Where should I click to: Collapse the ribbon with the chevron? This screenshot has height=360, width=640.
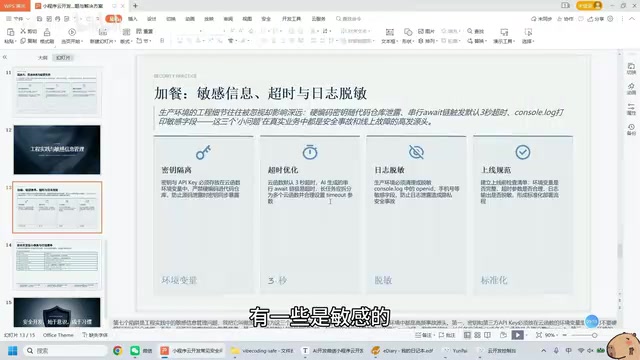coord(632,19)
